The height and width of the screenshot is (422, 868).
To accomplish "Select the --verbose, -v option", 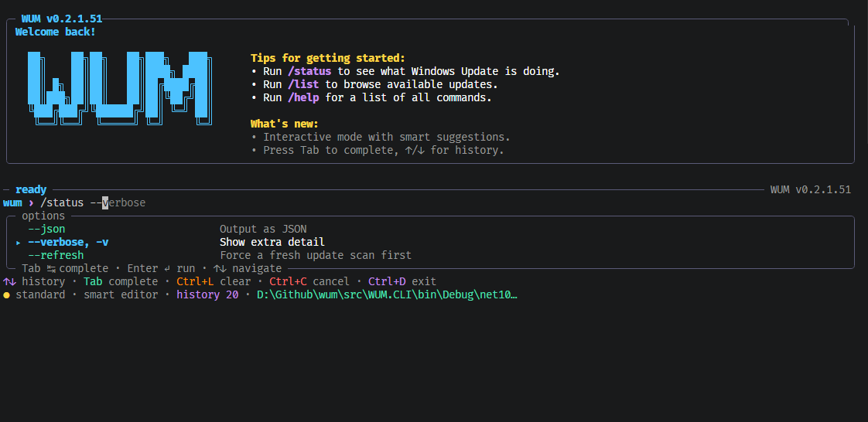I will coord(68,242).
